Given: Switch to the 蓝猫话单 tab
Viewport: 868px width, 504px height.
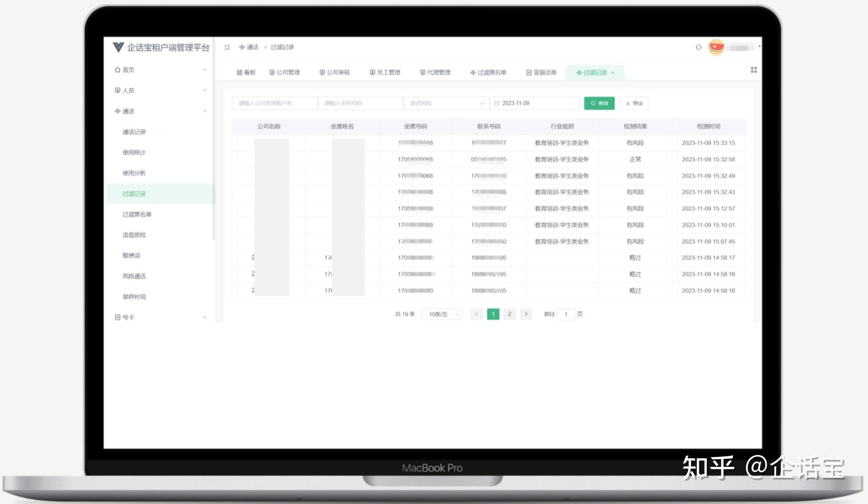Looking at the screenshot, I should pyautogui.click(x=541, y=72).
